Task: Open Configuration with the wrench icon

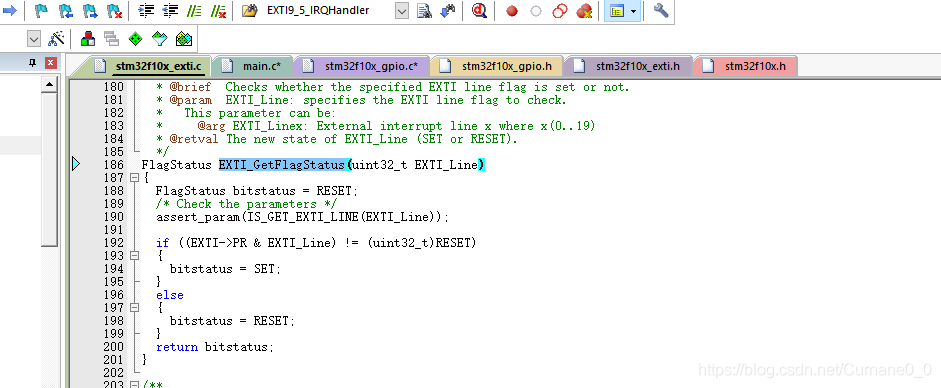Action: coord(660,10)
